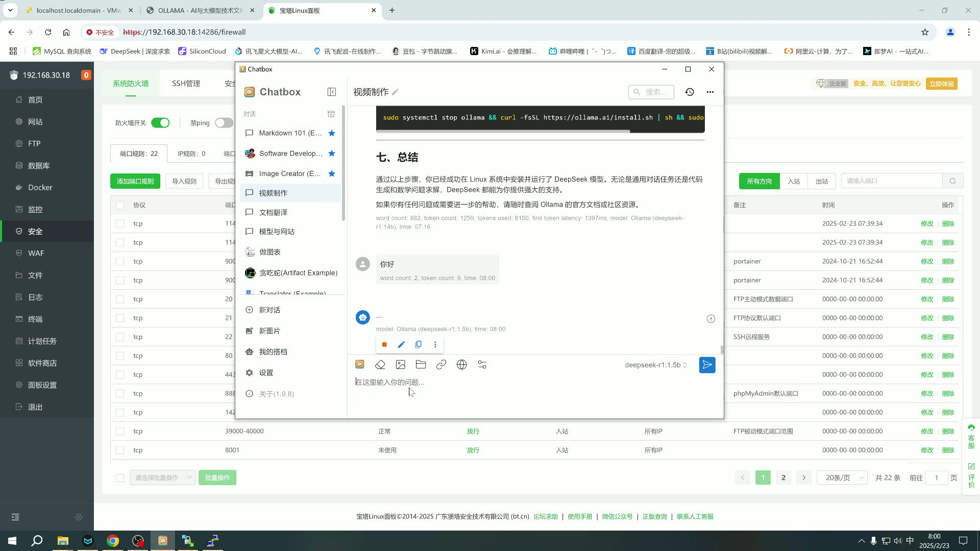Viewport: 980px width, 551px height.
Task: Change the 20条/页 page size dropdown
Action: [842, 478]
